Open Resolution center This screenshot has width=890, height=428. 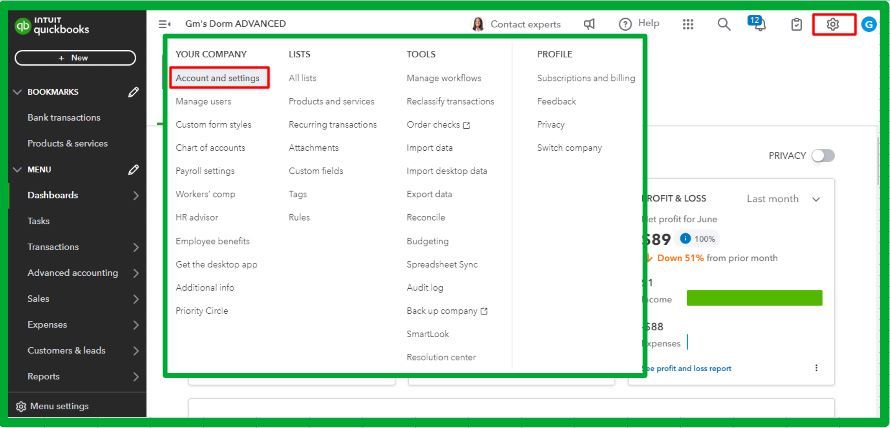point(441,357)
